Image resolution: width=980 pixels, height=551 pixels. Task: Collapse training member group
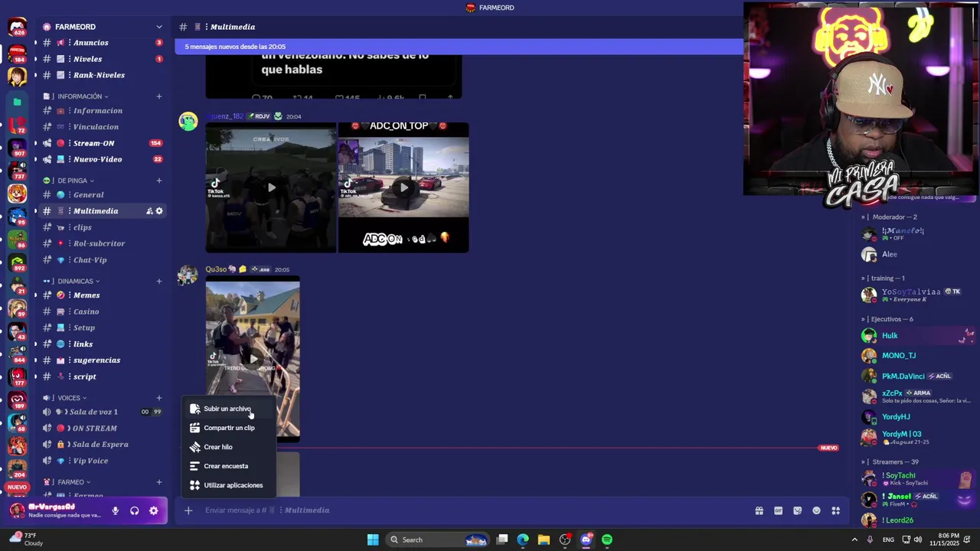[x=884, y=279]
